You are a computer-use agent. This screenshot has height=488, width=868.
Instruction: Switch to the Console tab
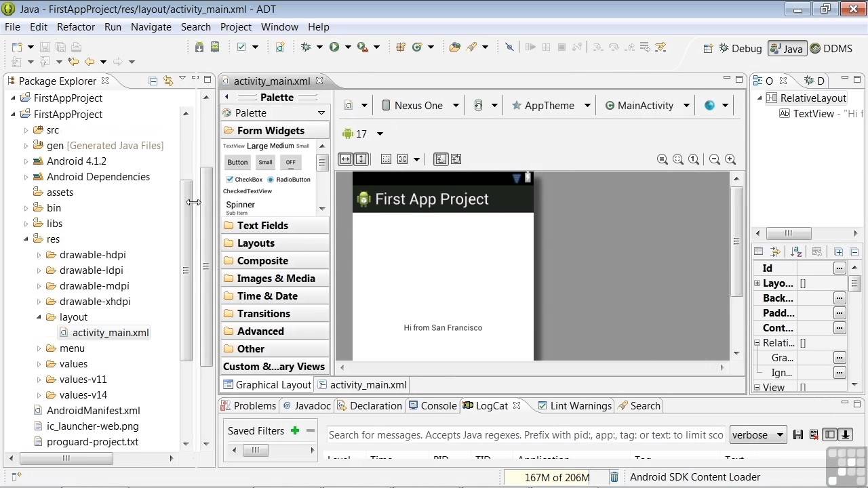(x=432, y=406)
